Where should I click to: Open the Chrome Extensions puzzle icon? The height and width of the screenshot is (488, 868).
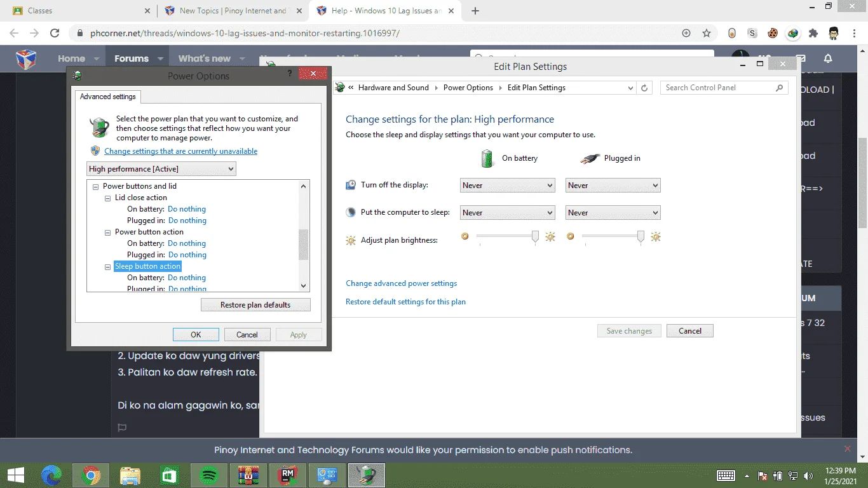coord(813,33)
